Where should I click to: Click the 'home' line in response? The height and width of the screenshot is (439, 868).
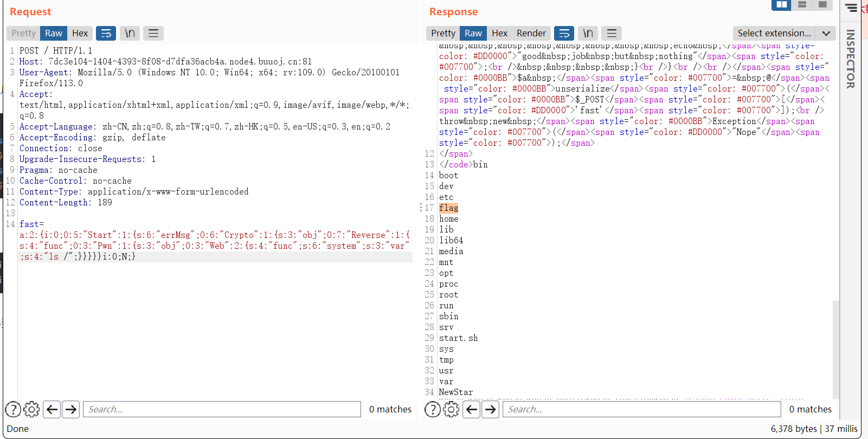(449, 219)
